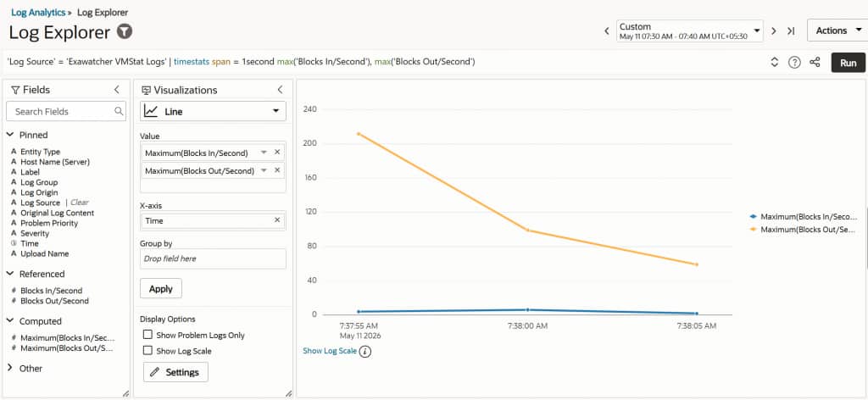Viewport: 868px width, 400px height.
Task: Toggle Maximum(Blocks Out/Second) legend swatch
Action: click(753, 229)
